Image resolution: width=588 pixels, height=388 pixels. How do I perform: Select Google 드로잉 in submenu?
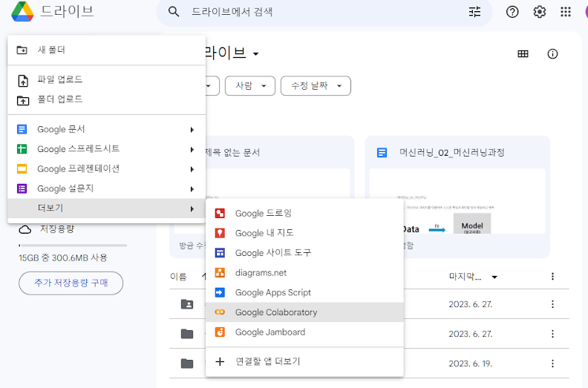(304, 214)
